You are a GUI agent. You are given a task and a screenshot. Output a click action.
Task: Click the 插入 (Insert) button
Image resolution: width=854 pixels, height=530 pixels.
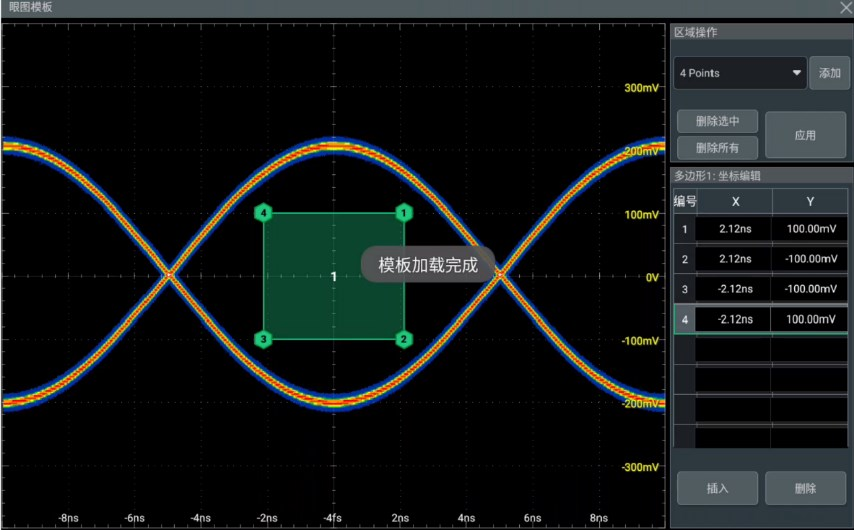(717, 488)
